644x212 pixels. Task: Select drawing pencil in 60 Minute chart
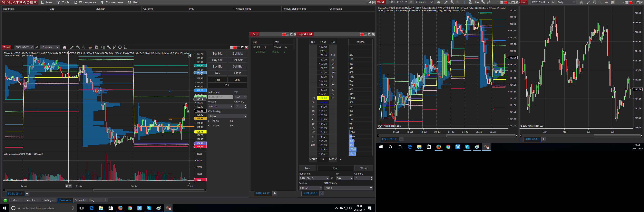click(x=446, y=2)
